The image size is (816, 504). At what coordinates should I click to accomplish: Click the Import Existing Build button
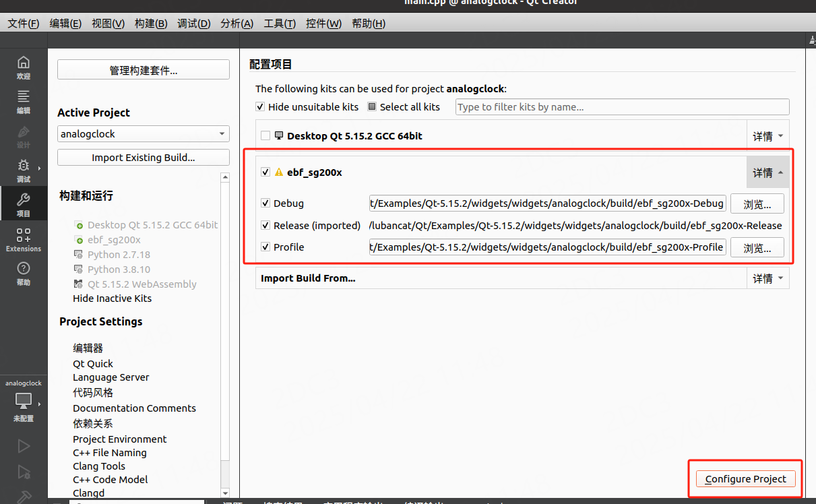coord(144,158)
